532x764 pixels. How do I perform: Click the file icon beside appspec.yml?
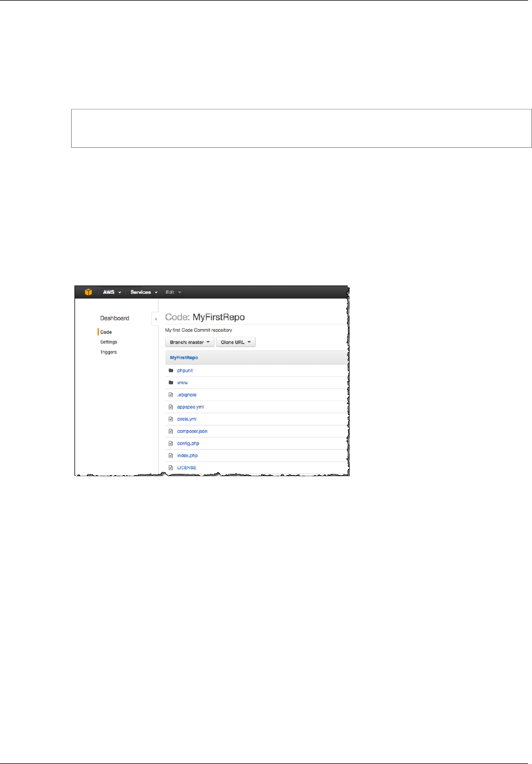pyautogui.click(x=171, y=407)
